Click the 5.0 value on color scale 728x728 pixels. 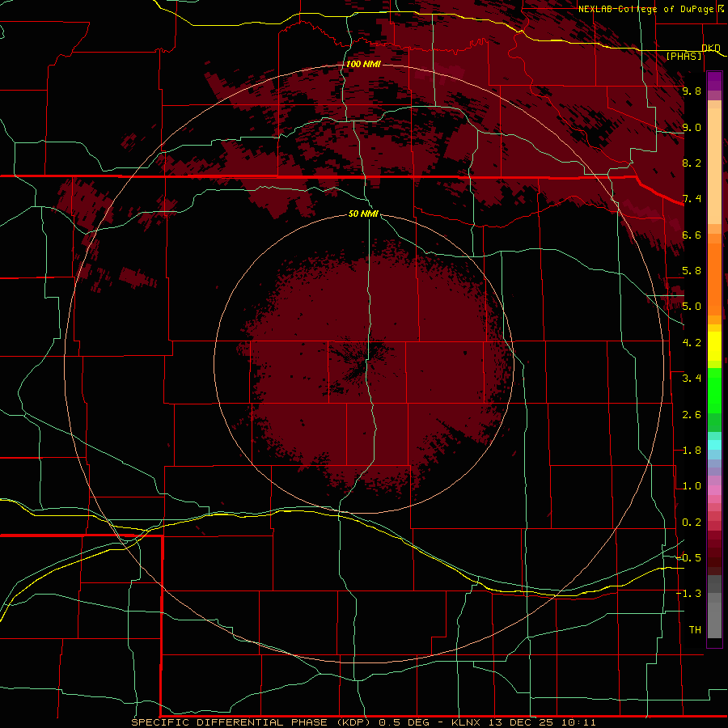692,307
